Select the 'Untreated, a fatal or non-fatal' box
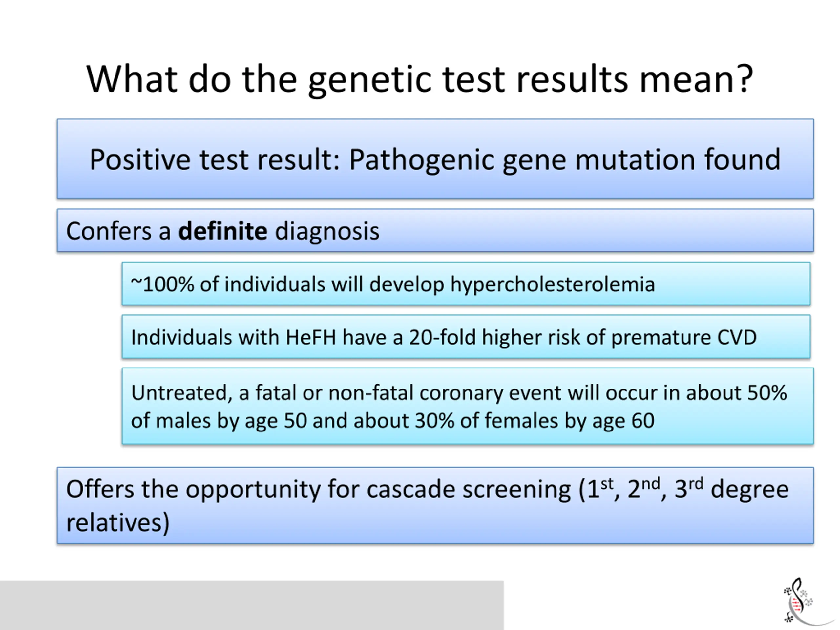 tap(468, 406)
